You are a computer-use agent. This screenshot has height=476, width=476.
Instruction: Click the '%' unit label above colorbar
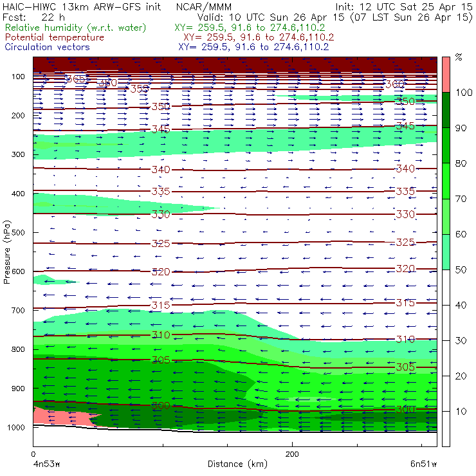coord(459,57)
